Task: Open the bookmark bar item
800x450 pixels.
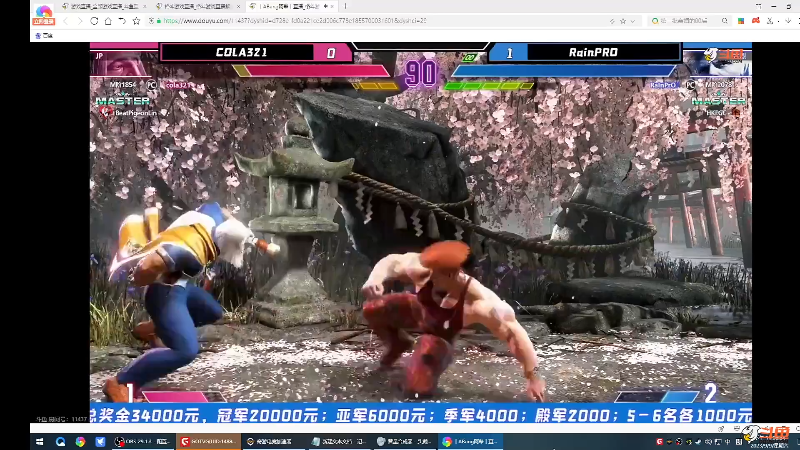Action: (44, 36)
